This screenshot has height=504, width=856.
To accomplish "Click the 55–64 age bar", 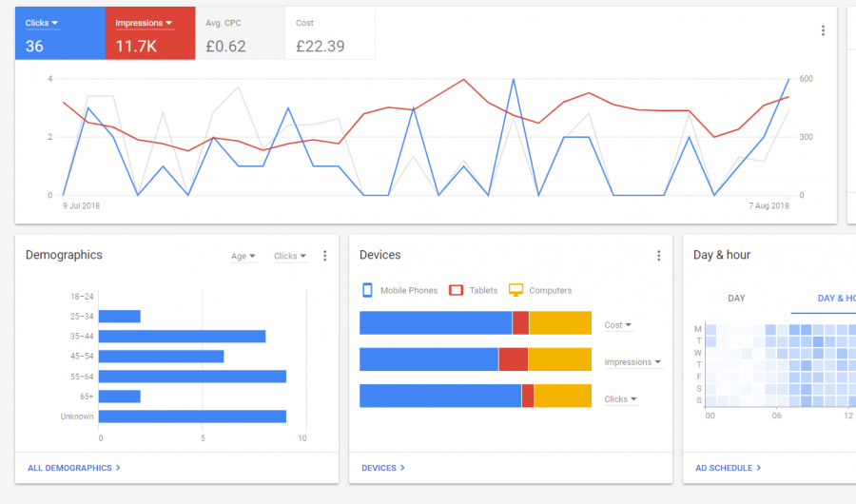I will point(192,377).
